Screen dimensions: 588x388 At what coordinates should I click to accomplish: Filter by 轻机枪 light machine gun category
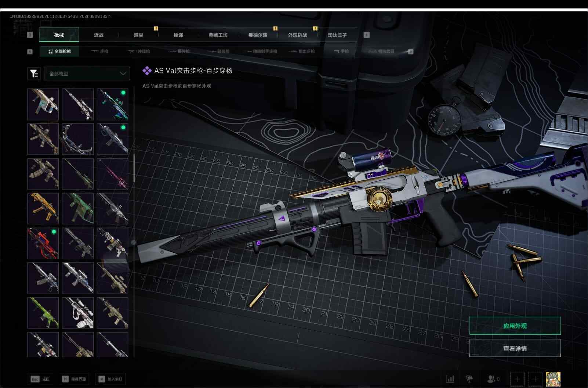[218, 51]
